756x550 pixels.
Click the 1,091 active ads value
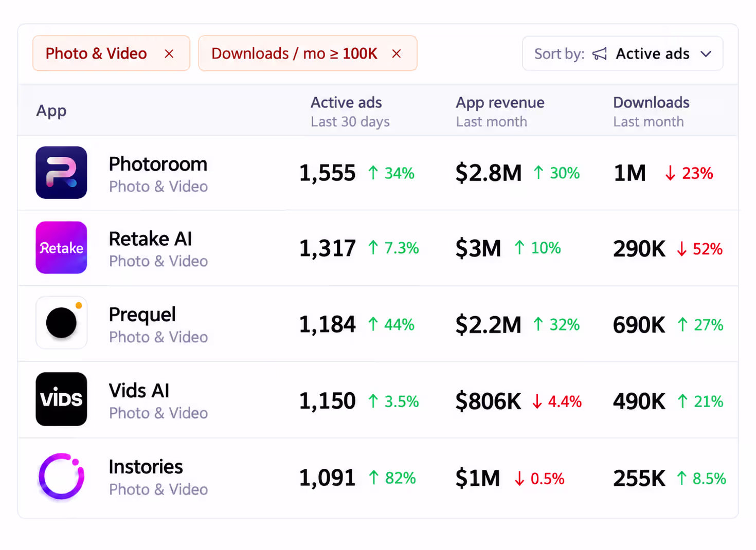(x=328, y=478)
